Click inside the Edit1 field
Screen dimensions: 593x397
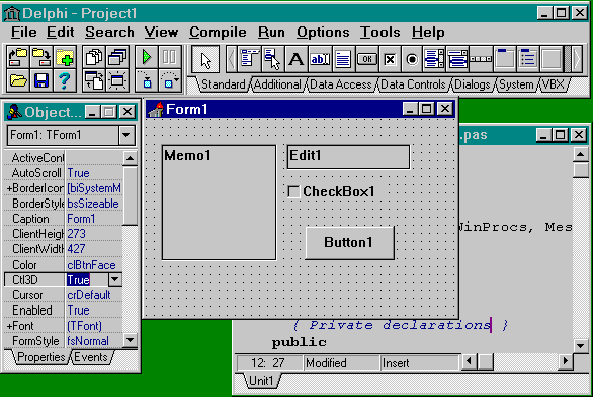pyautogui.click(x=348, y=157)
